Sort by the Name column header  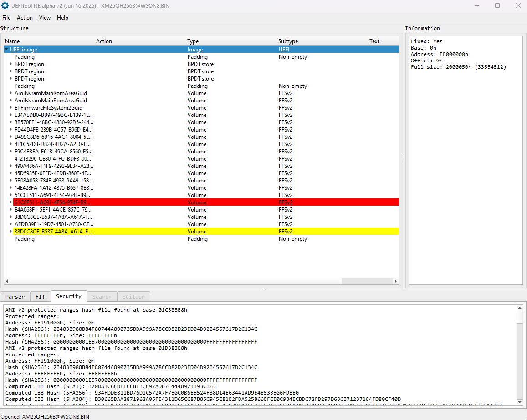coord(49,41)
